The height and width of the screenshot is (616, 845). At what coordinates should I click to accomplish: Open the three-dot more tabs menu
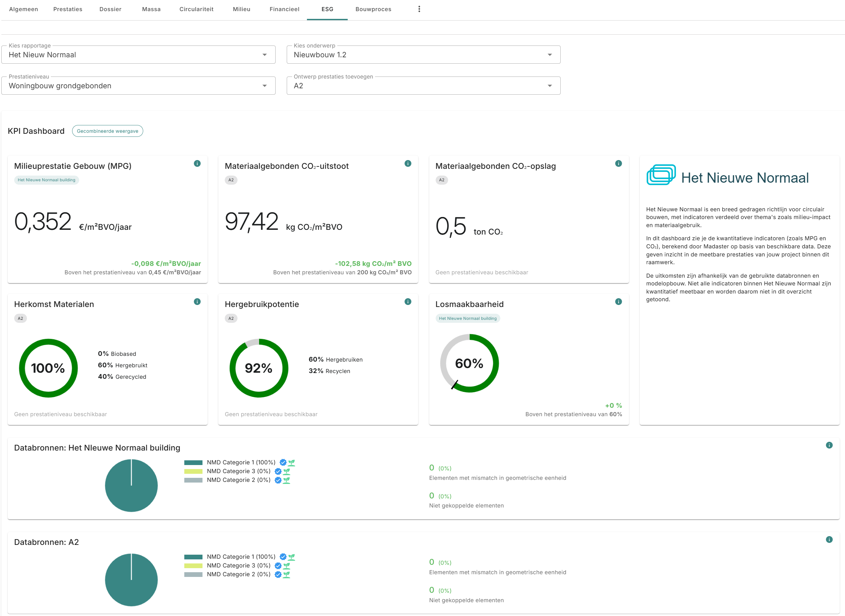point(419,9)
